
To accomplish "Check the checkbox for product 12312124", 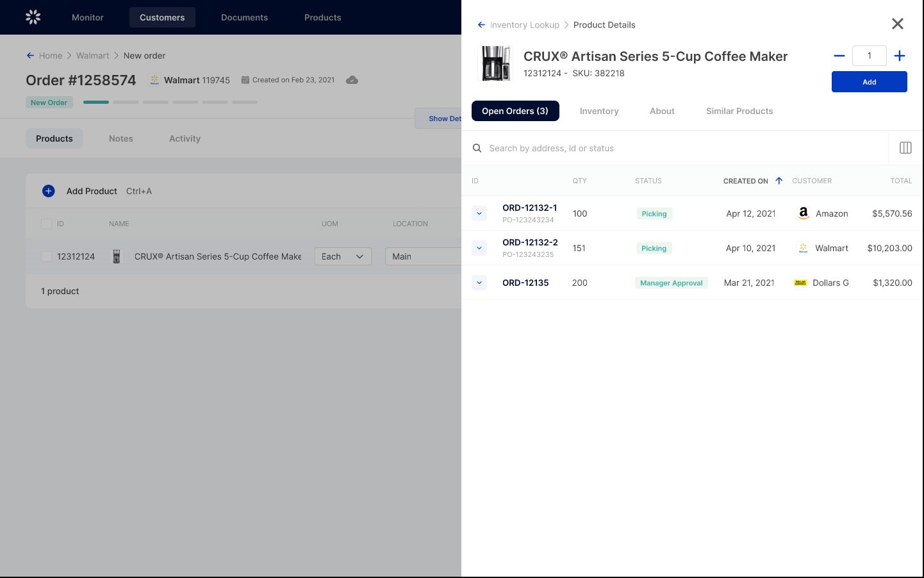I will 47,256.
